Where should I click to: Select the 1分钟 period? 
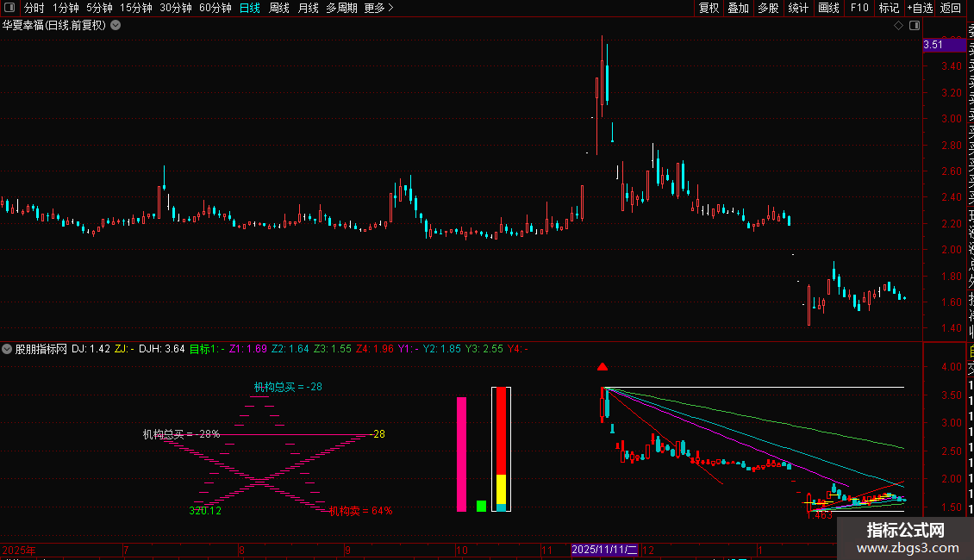click(66, 8)
